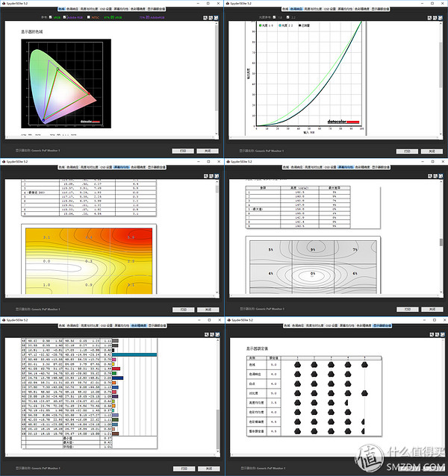Click the middle view icon in color accuracy window
The image size is (448, 476).
point(212,334)
